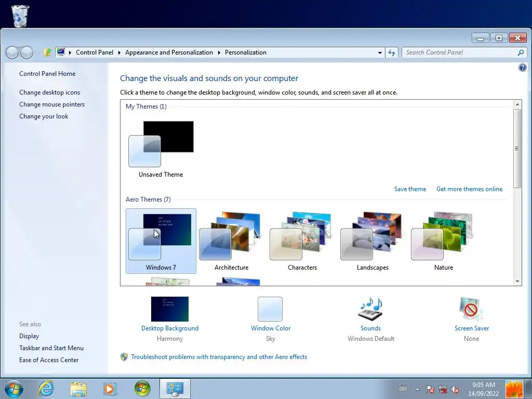This screenshot has height=399, width=532.
Task: Click the Sounds link
Action: click(x=370, y=328)
